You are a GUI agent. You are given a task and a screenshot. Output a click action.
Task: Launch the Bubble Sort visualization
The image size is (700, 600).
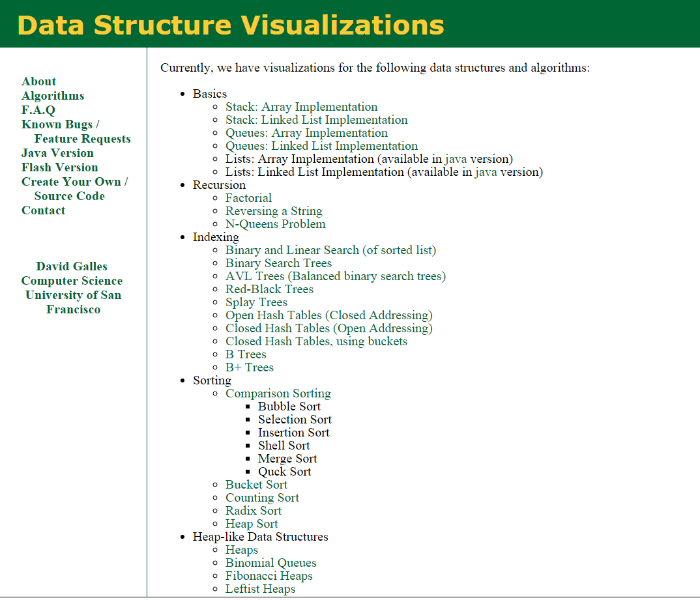pyautogui.click(x=289, y=406)
